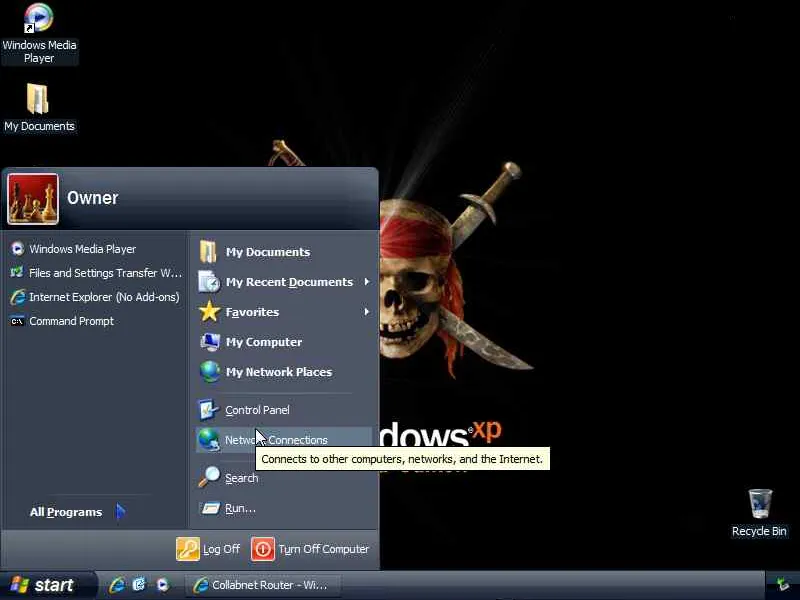Click the Owner chess account picture

click(x=33, y=199)
